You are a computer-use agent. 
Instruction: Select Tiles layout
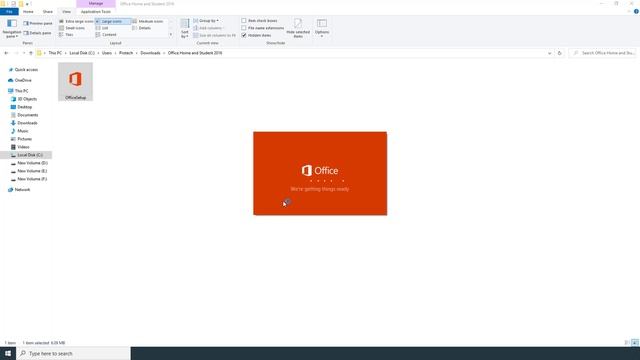(67, 35)
